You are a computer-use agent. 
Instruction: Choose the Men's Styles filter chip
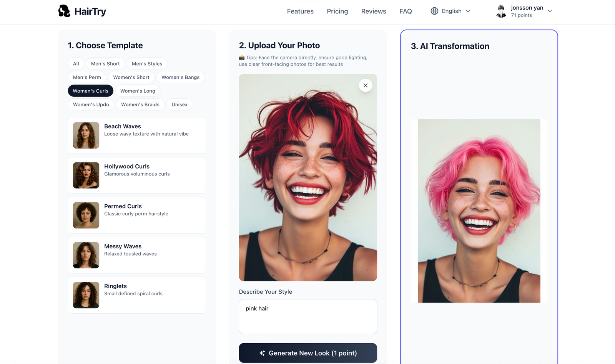147,64
